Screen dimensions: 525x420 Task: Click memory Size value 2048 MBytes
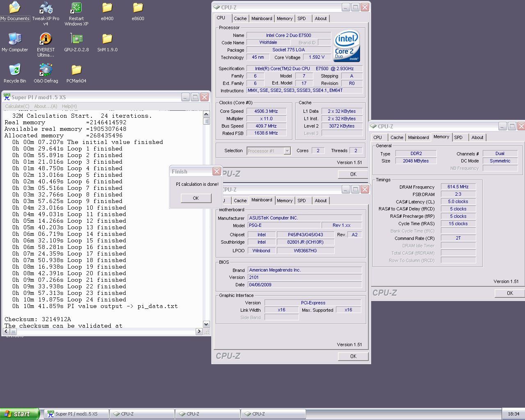416,161
